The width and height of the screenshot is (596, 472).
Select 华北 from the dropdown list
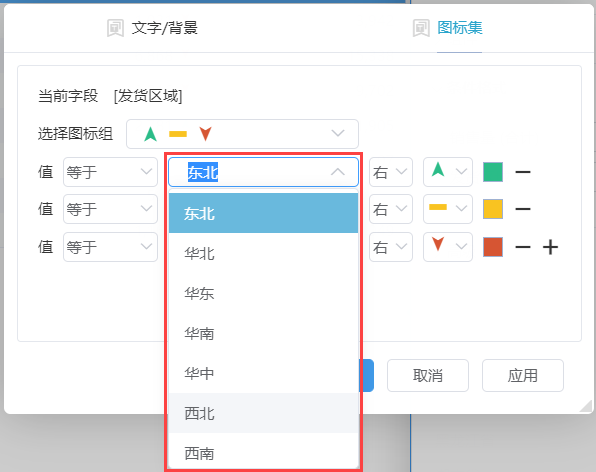(x=263, y=253)
